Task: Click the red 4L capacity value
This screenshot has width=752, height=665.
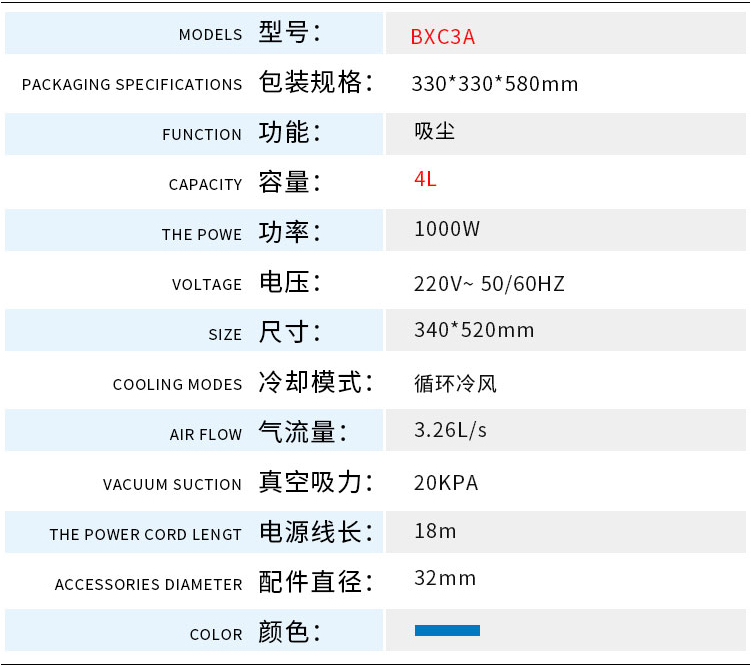Action: point(425,179)
